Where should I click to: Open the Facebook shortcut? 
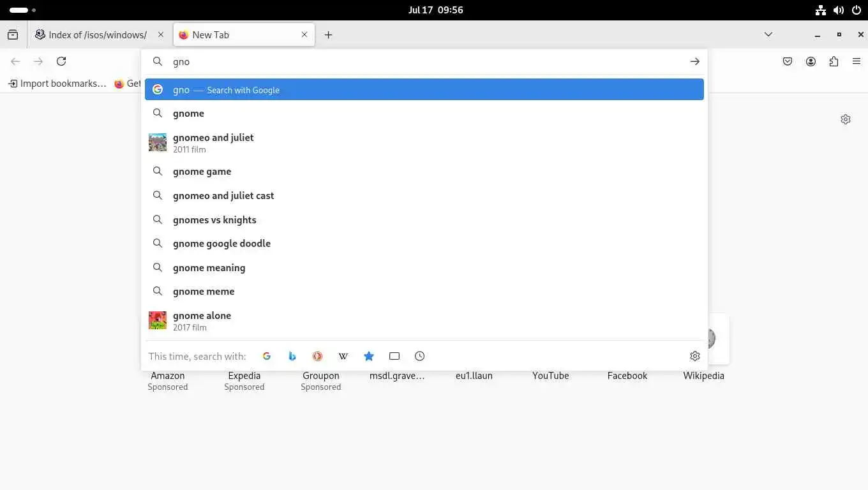(627, 376)
